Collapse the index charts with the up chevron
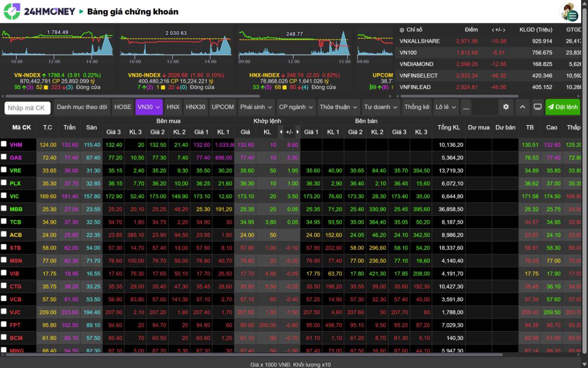The height and width of the screenshot is (368, 588). coord(522,107)
